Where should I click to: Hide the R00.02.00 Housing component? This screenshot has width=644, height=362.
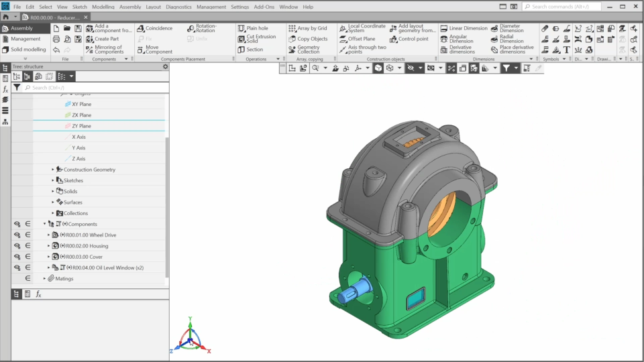[x=17, y=246]
